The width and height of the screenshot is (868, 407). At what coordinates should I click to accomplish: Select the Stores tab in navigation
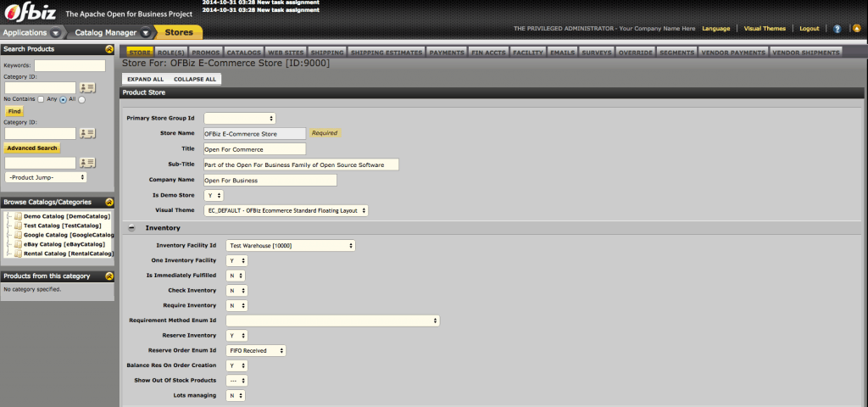[x=179, y=33]
